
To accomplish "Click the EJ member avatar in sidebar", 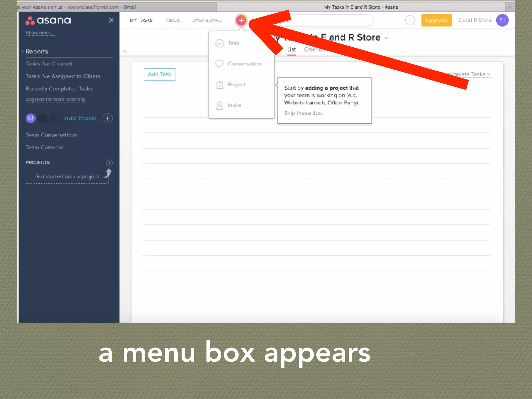I will click(31, 118).
